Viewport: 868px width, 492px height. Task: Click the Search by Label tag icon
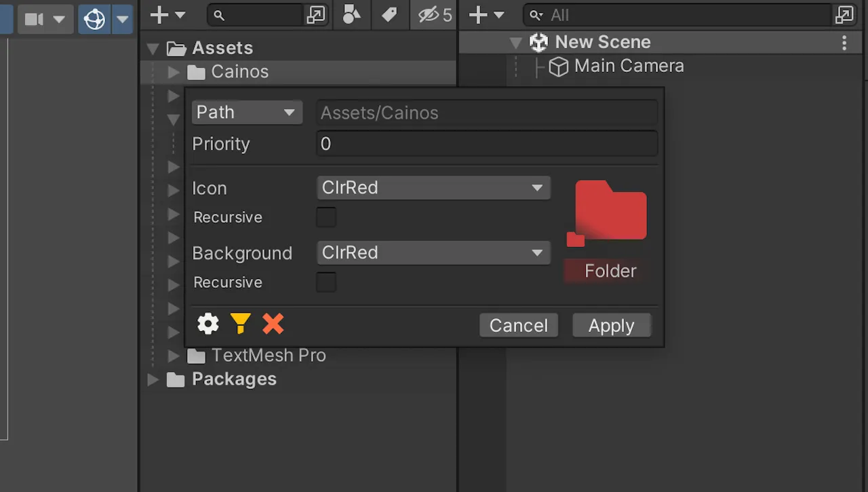[x=389, y=15]
